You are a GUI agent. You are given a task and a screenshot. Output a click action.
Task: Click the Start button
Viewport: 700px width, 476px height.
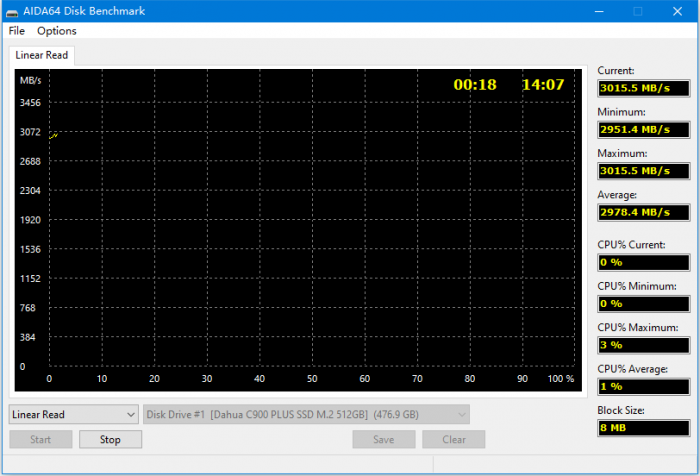click(40, 439)
